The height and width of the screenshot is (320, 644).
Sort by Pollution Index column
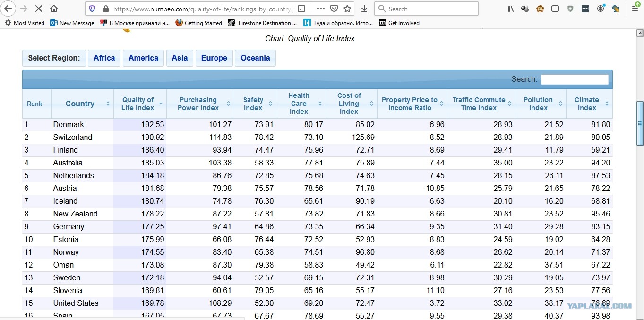coord(541,104)
